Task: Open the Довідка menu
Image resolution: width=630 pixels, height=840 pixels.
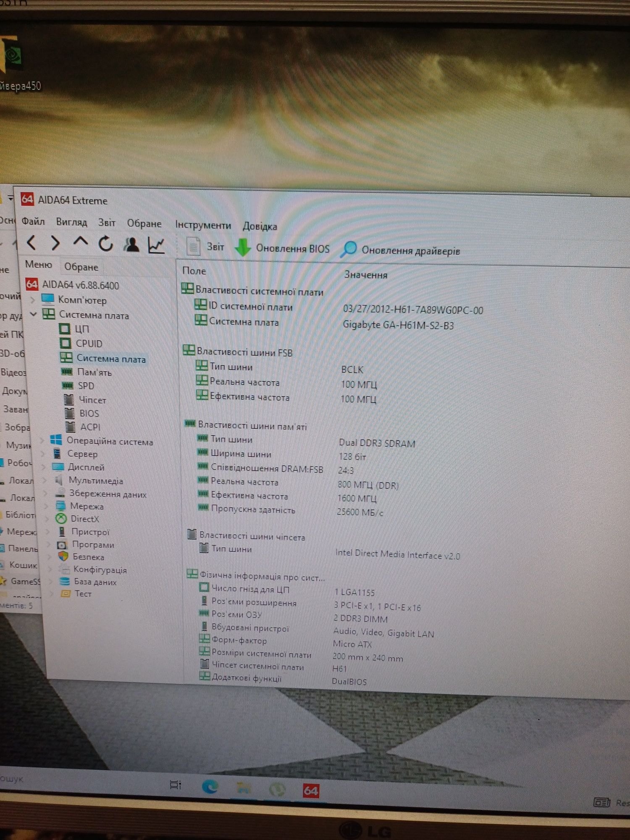Action: pos(260,226)
